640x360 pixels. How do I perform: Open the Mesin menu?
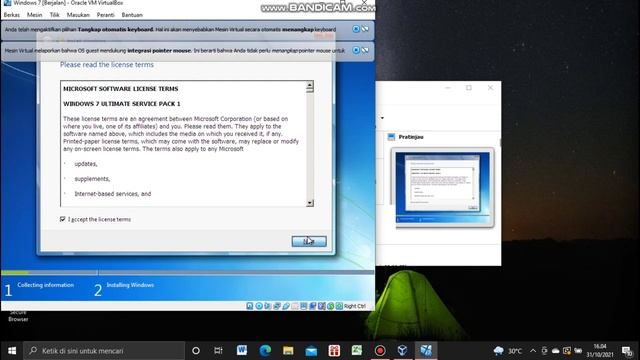coord(34,15)
